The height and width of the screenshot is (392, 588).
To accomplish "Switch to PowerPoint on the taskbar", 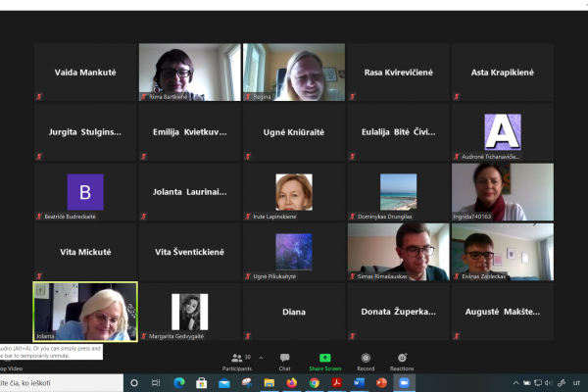I will (381, 383).
